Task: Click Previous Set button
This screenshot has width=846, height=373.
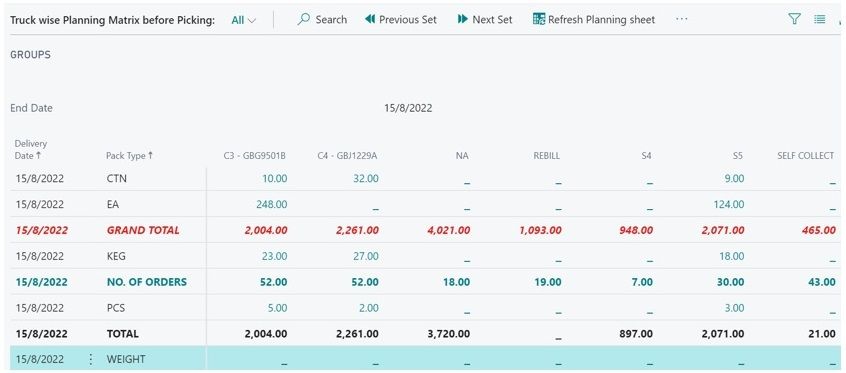Action: pos(401,19)
